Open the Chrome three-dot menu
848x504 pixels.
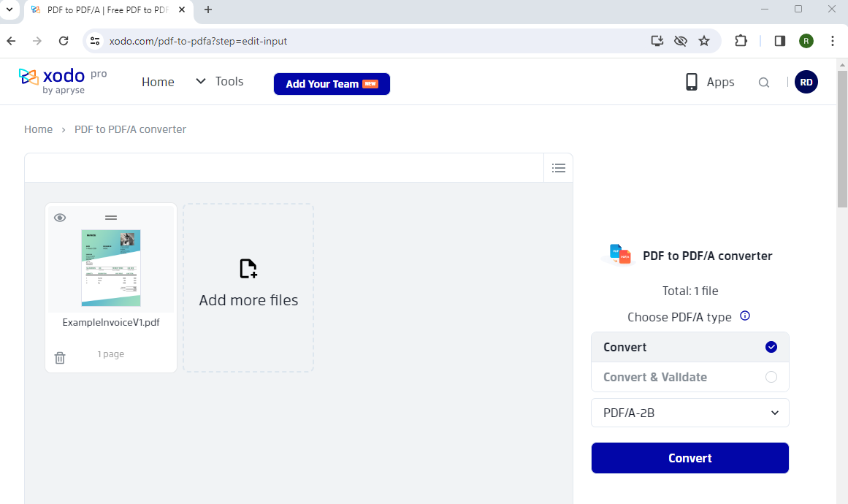(x=833, y=41)
